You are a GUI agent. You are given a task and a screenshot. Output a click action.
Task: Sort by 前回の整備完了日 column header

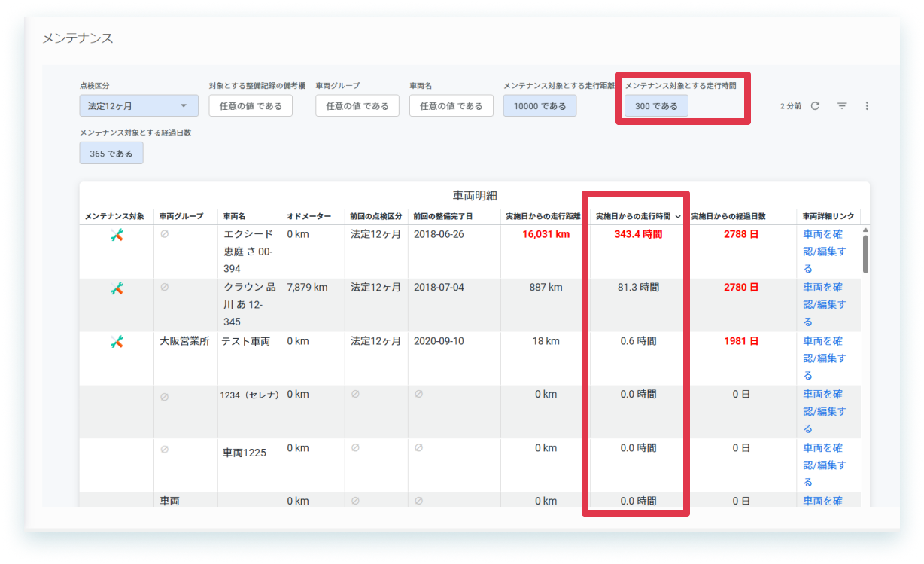[x=443, y=216]
